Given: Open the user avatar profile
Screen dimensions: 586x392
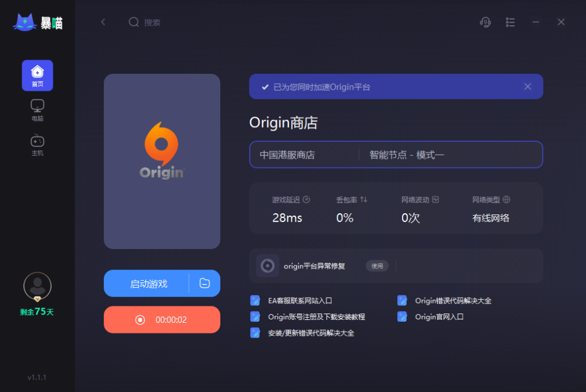Looking at the screenshot, I should click(x=38, y=287).
